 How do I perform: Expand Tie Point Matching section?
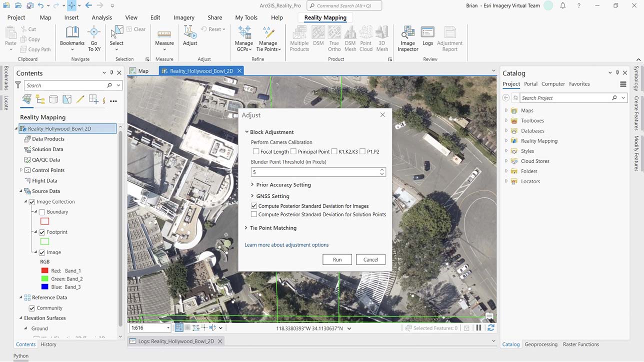(246, 228)
